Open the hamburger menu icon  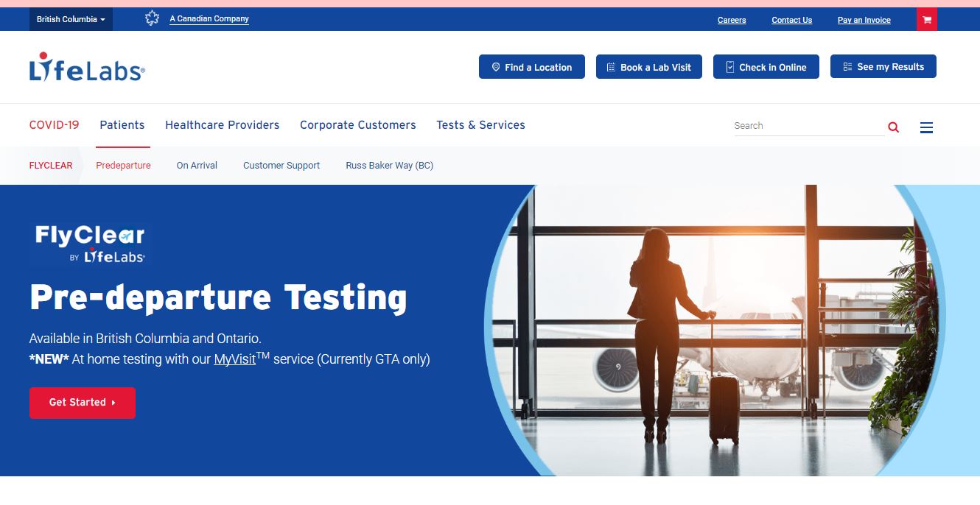tap(926, 127)
